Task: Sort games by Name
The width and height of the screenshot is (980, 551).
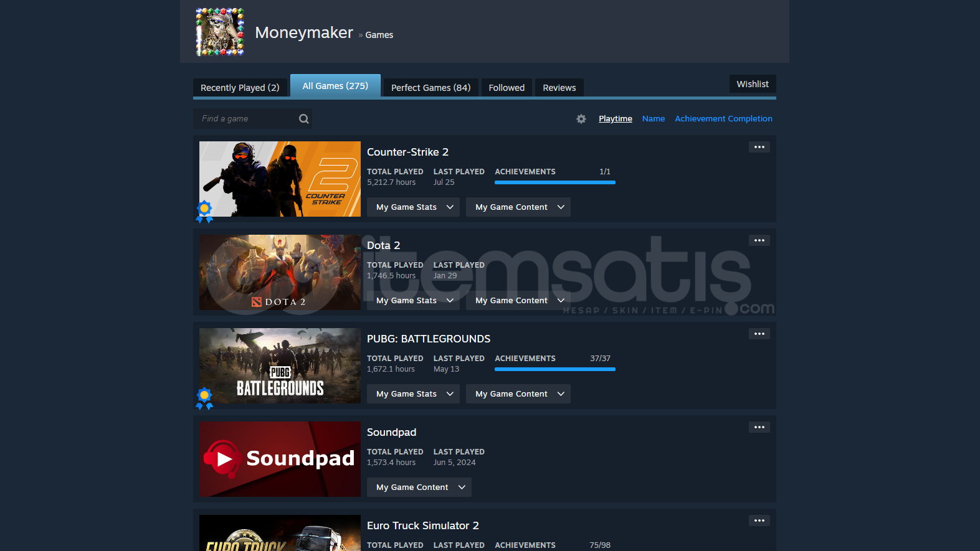Action: 654,119
